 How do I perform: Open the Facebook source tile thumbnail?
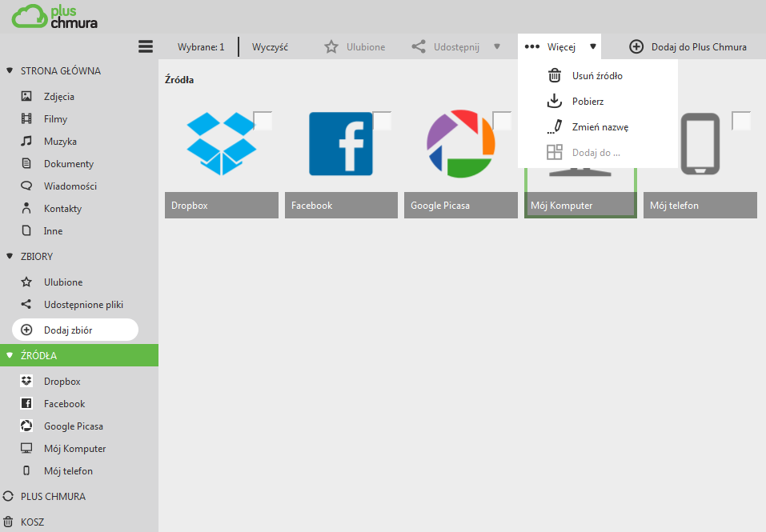(340, 143)
